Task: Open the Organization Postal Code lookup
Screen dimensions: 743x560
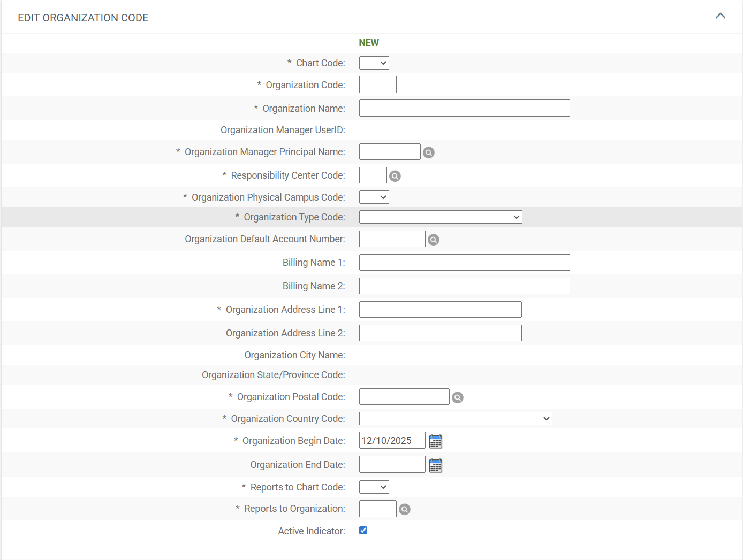Action: [x=458, y=397]
